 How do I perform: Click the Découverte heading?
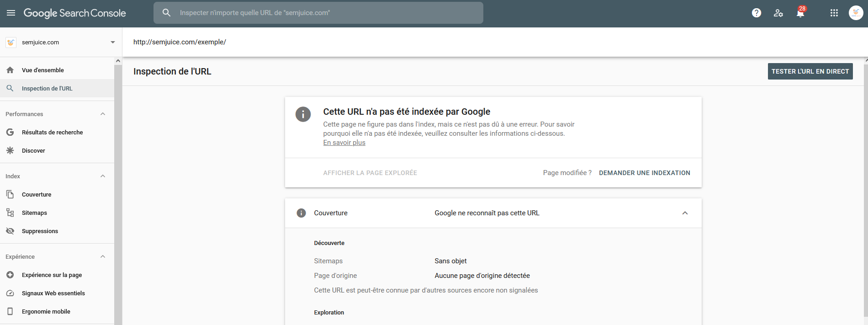click(329, 243)
